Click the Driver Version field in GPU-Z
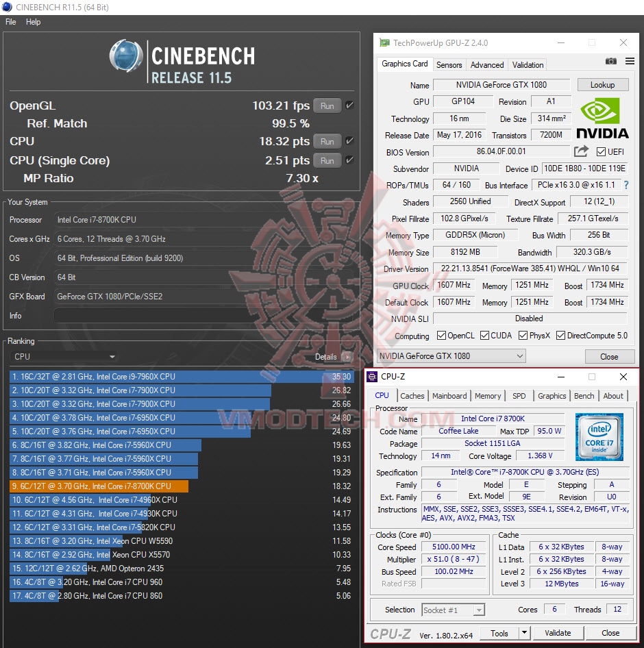644x648 pixels. (x=530, y=269)
